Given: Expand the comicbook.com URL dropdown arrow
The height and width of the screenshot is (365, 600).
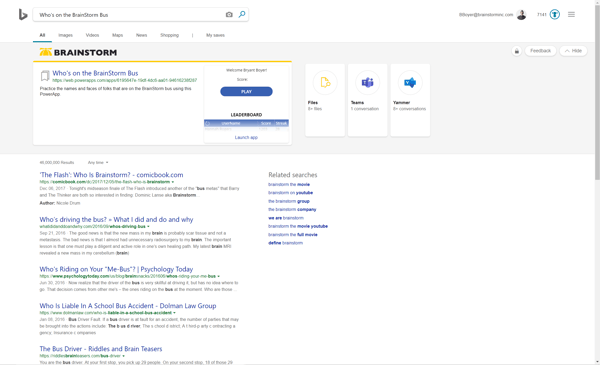Looking at the screenshot, I should [173, 182].
